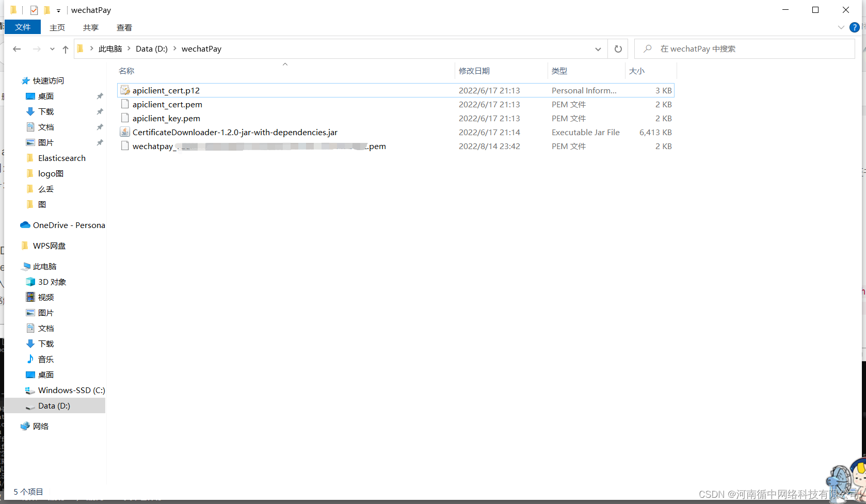Open 快速访问 in navigation pane
Screen dimensions: 866x504
(x=49, y=81)
